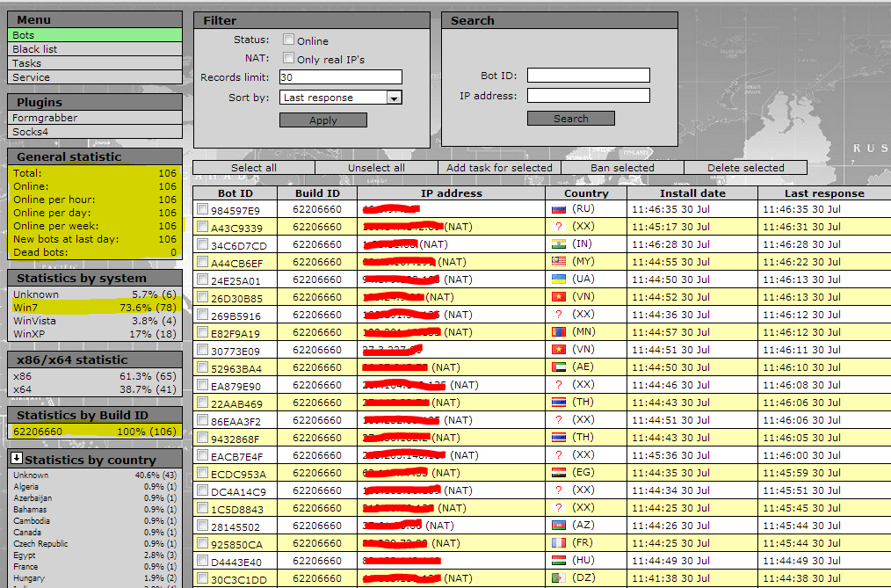The width and height of the screenshot is (891, 588).
Task: Open the Formgrabber plugin
Action: click(95, 118)
